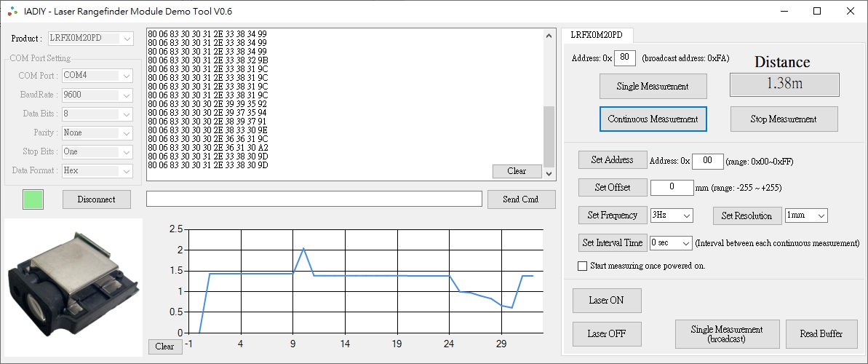868x364 pixels.
Task: Switch the Laser OFF
Action: (x=605, y=334)
